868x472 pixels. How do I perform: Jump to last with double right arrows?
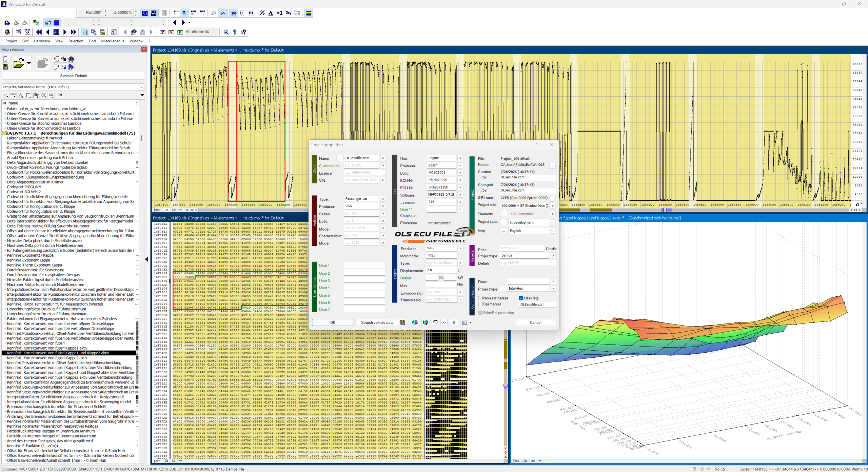point(74,32)
